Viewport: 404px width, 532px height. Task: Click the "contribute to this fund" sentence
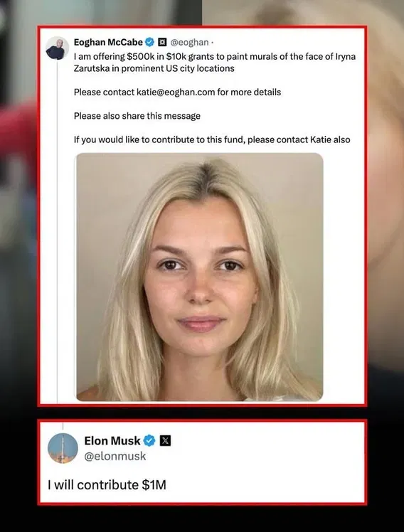(x=212, y=140)
